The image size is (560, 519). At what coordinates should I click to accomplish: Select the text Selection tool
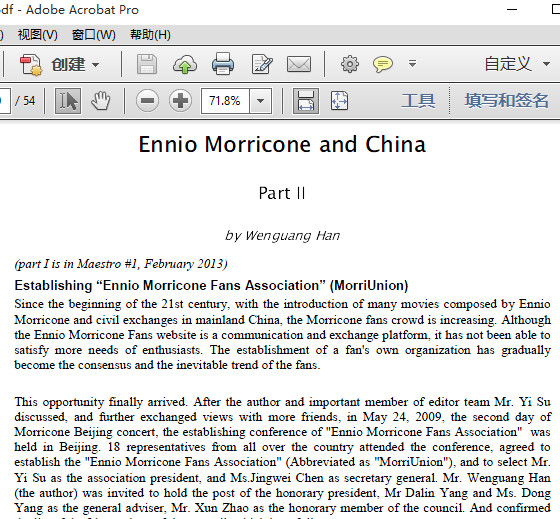[68, 101]
